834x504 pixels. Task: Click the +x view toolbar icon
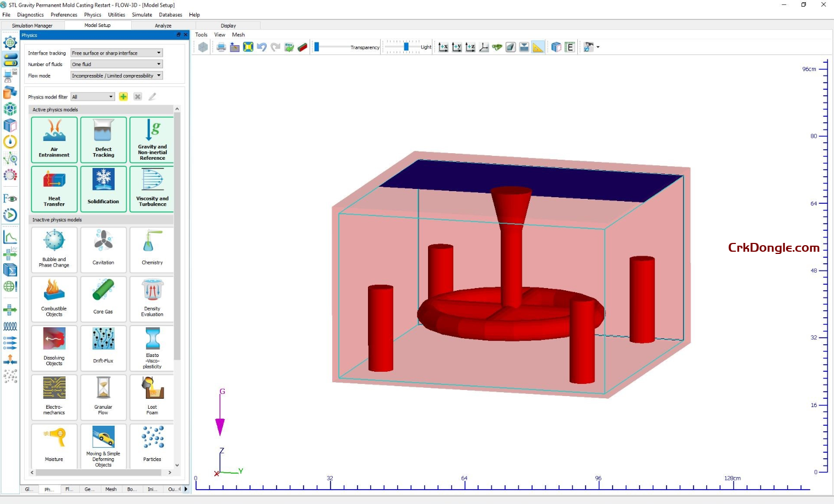pos(443,47)
